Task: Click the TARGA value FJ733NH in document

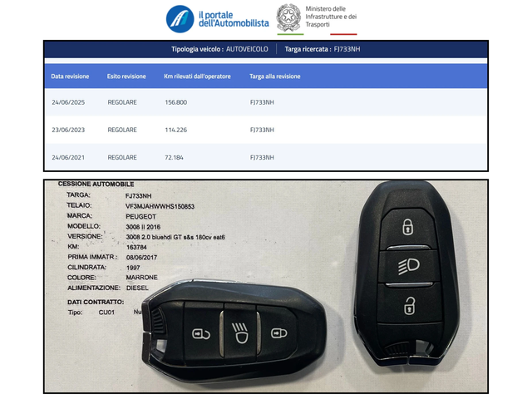Action: pos(139,196)
